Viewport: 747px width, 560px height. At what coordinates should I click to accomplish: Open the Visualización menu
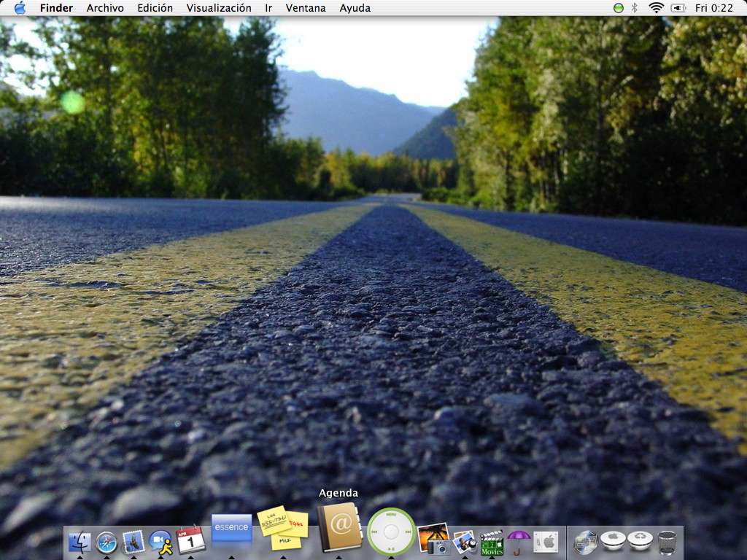click(219, 8)
